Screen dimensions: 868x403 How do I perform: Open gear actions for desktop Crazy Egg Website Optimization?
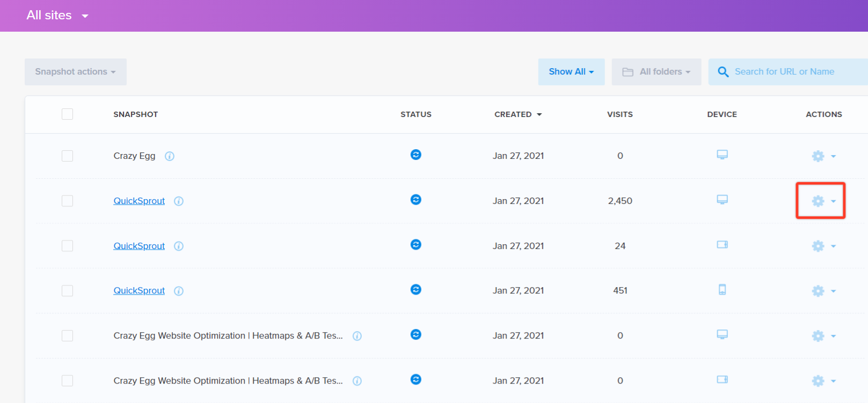[823, 336]
